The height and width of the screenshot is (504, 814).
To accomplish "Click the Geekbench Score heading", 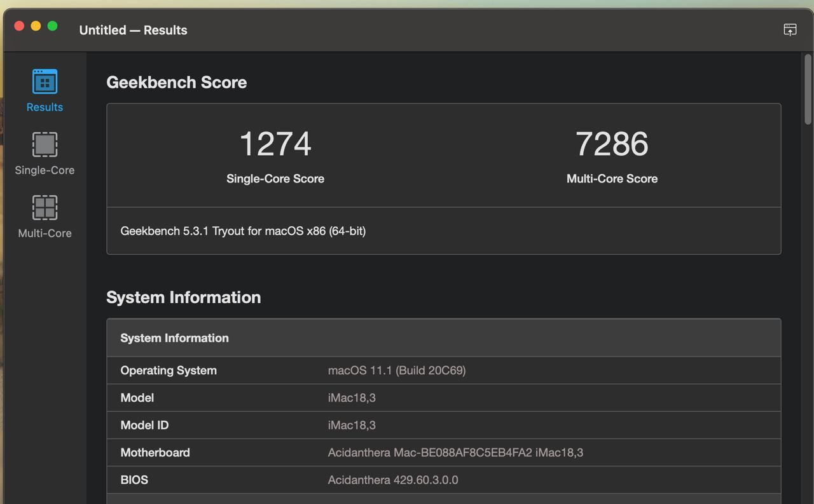I will pos(176,82).
